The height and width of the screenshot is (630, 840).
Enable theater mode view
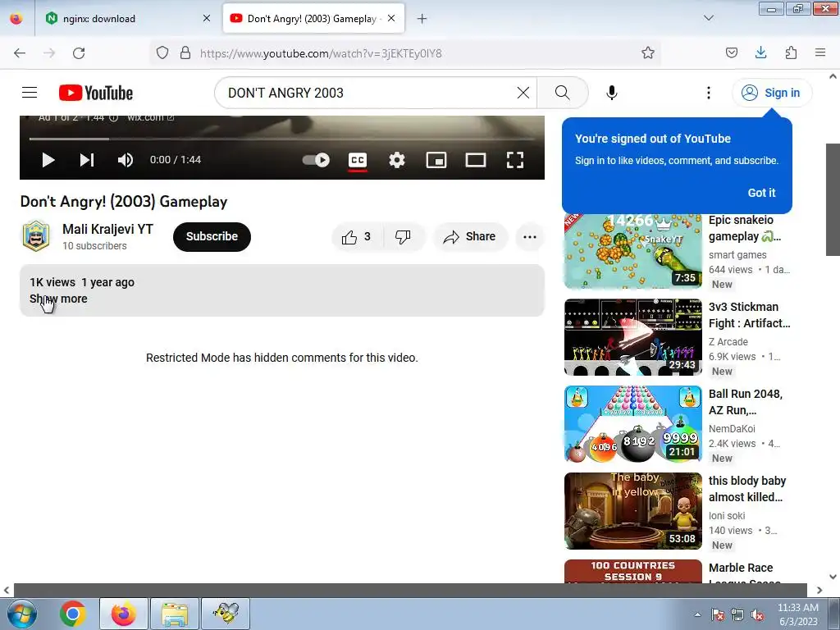pyautogui.click(x=476, y=160)
